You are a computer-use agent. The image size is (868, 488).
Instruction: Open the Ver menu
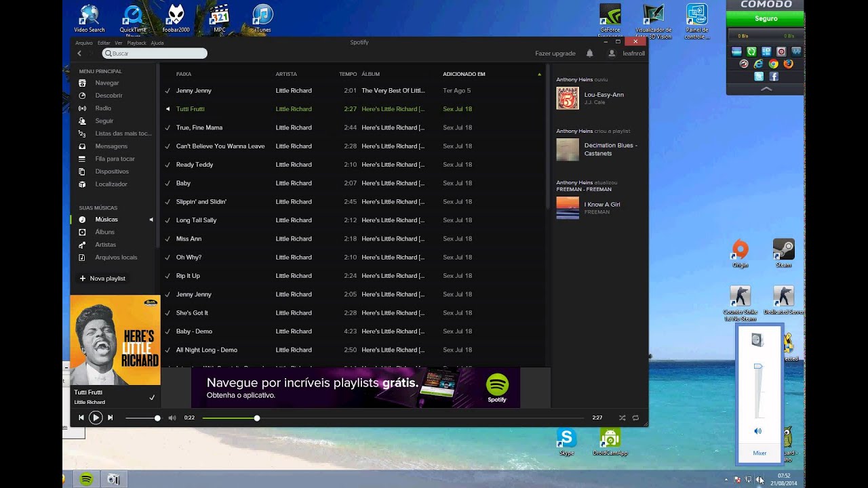(x=119, y=43)
